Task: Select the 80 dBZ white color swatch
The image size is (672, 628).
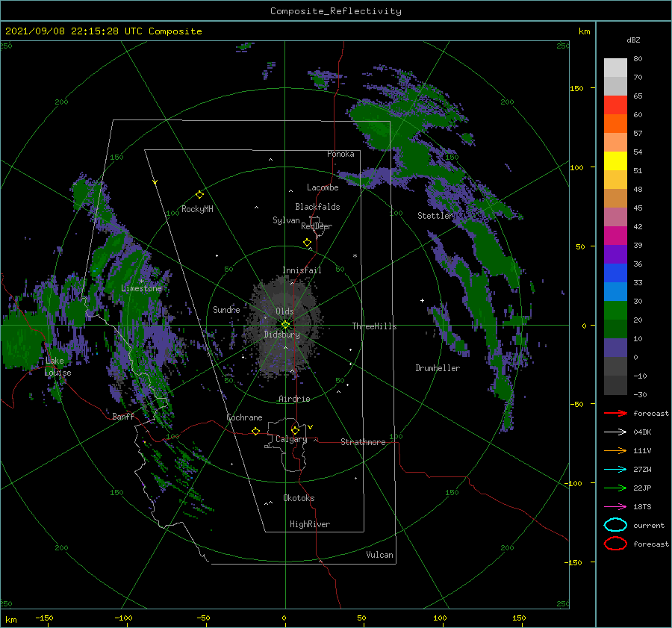Action: [615, 67]
